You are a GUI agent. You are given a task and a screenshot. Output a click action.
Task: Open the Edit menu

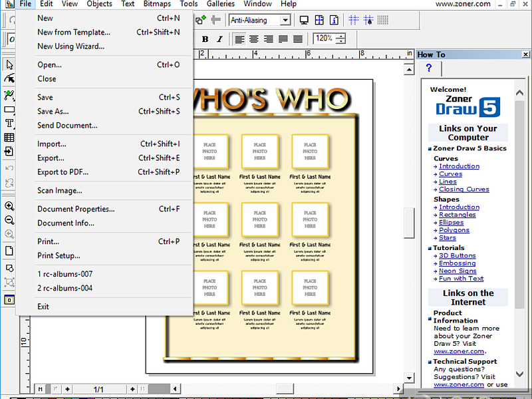pyautogui.click(x=46, y=4)
